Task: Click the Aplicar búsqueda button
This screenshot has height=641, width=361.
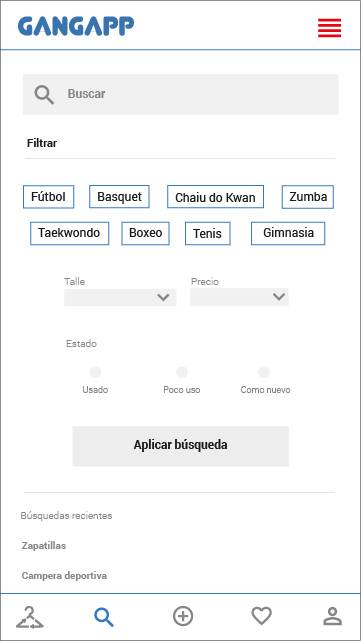Action: pos(181,446)
